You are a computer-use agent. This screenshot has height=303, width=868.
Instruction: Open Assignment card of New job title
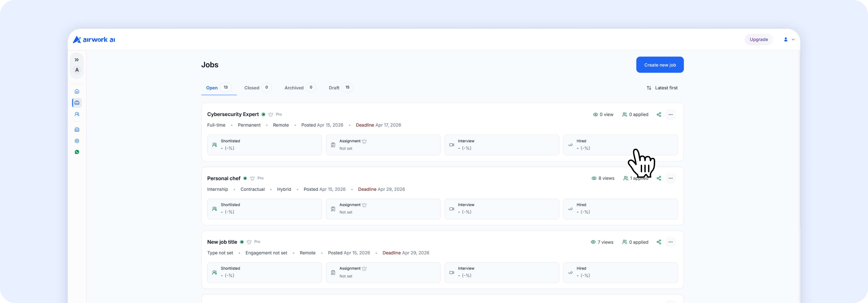coord(383,272)
